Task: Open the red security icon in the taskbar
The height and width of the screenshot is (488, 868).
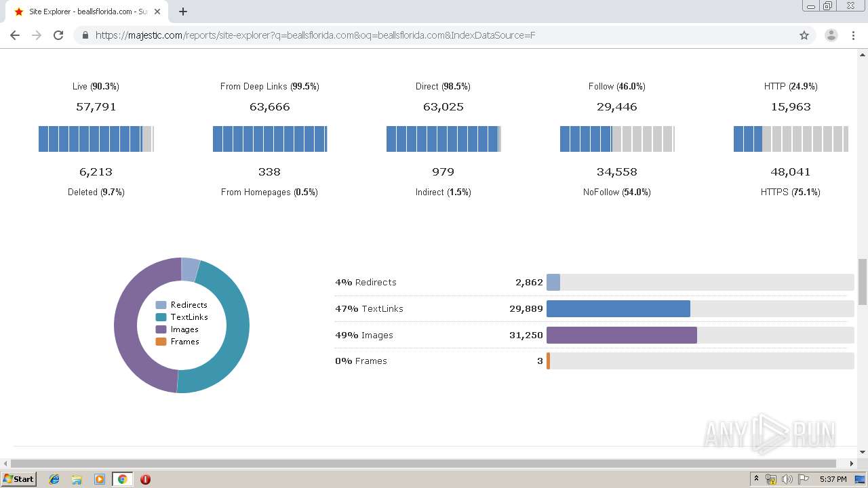Action: pos(145,479)
